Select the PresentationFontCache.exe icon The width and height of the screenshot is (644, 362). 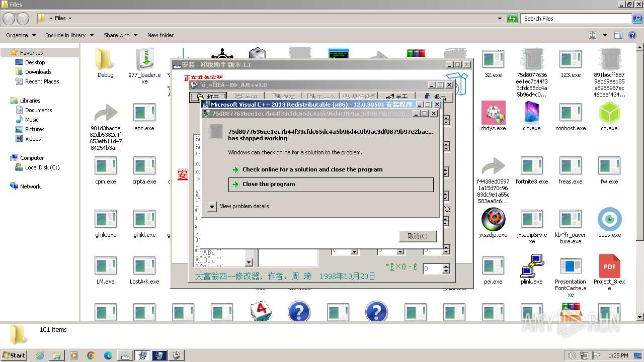(571, 266)
